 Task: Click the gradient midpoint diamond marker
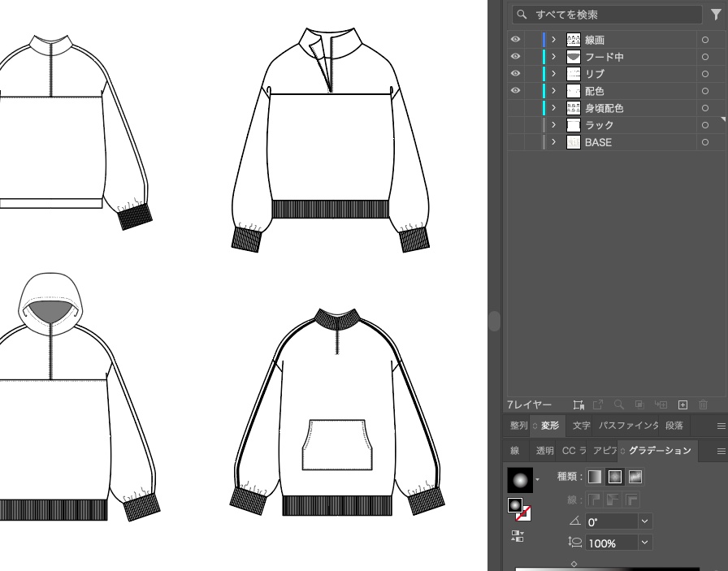pyautogui.click(x=574, y=564)
